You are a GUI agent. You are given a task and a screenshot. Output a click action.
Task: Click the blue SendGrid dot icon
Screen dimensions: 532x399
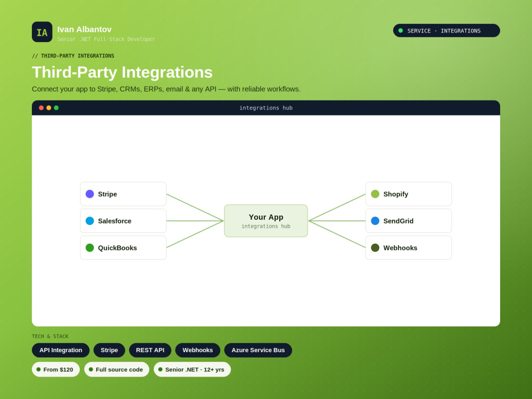pyautogui.click(x=375, y=221)
